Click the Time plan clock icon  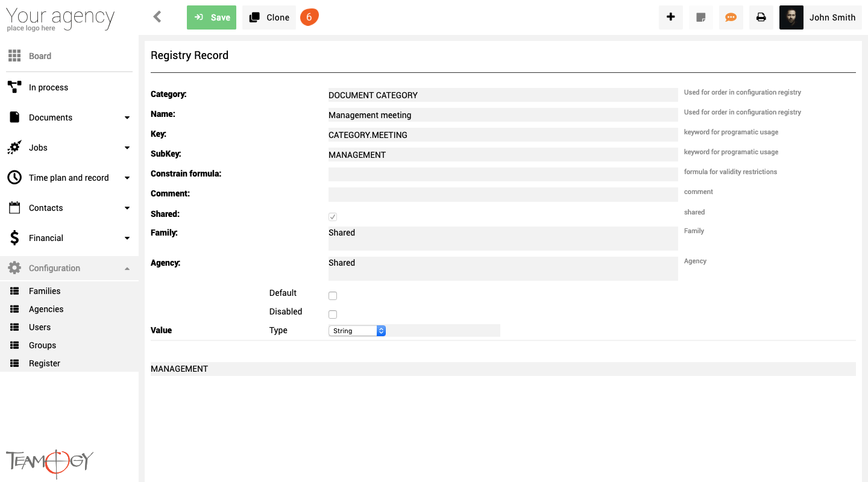(x=14, y=178)
